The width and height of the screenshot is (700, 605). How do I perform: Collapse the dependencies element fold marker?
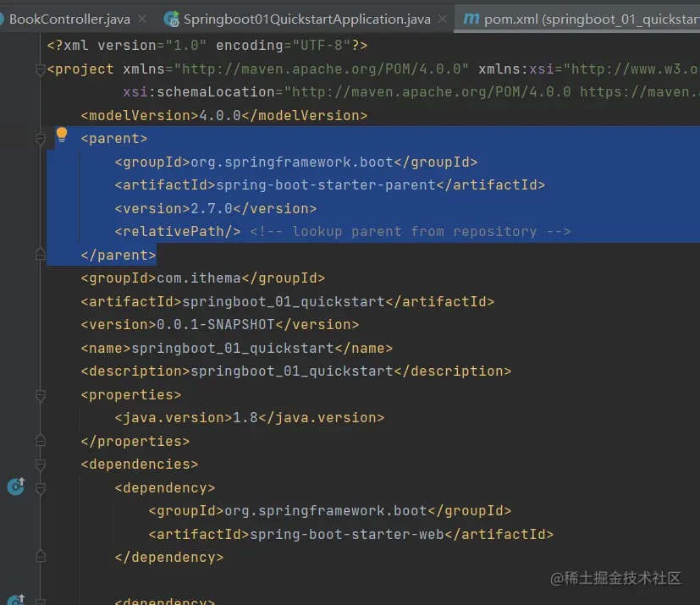click(x=40, y=465)
